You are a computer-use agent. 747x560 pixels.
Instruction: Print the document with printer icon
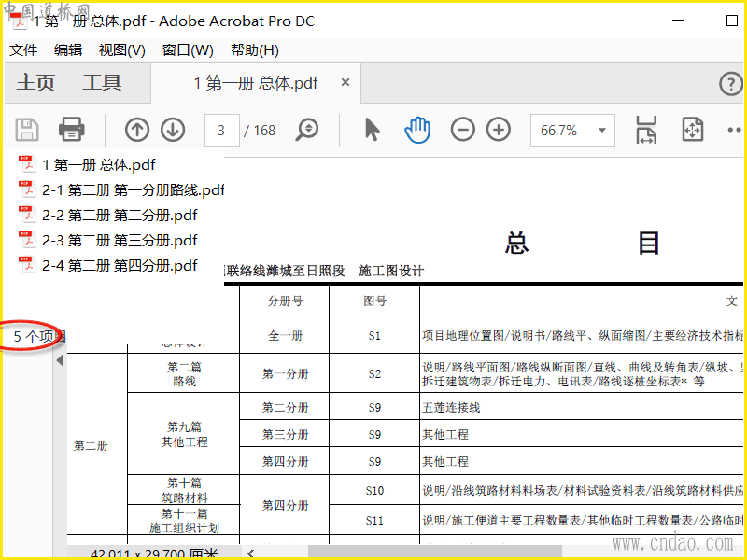[72, 130]
